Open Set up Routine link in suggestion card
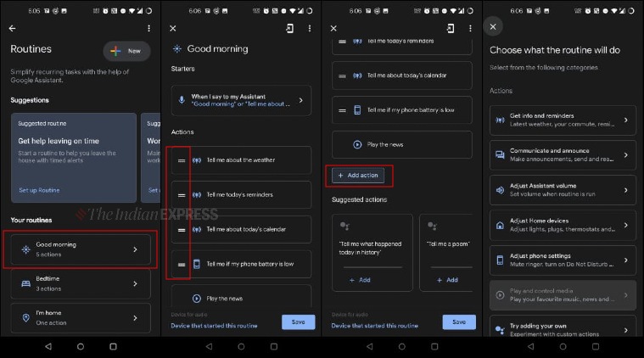This screenshot has height=358, width=644. [x=39, y=190]
